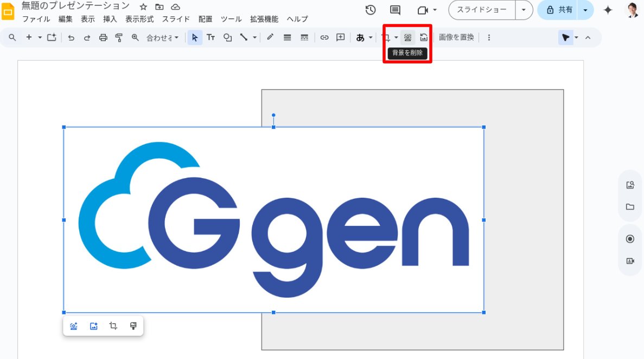The image size is (644, 359).
Task: Open the video call options dropdown
Action: 435,10
